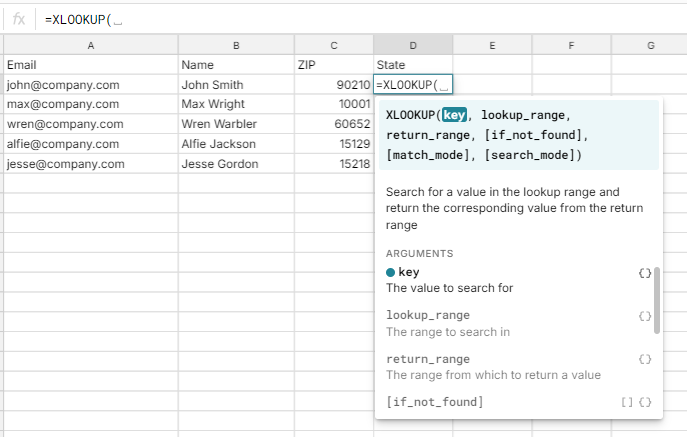Click the State header cell
This screenshot has height=437, width=687.
pyautogui.click(x=413, y=65)
